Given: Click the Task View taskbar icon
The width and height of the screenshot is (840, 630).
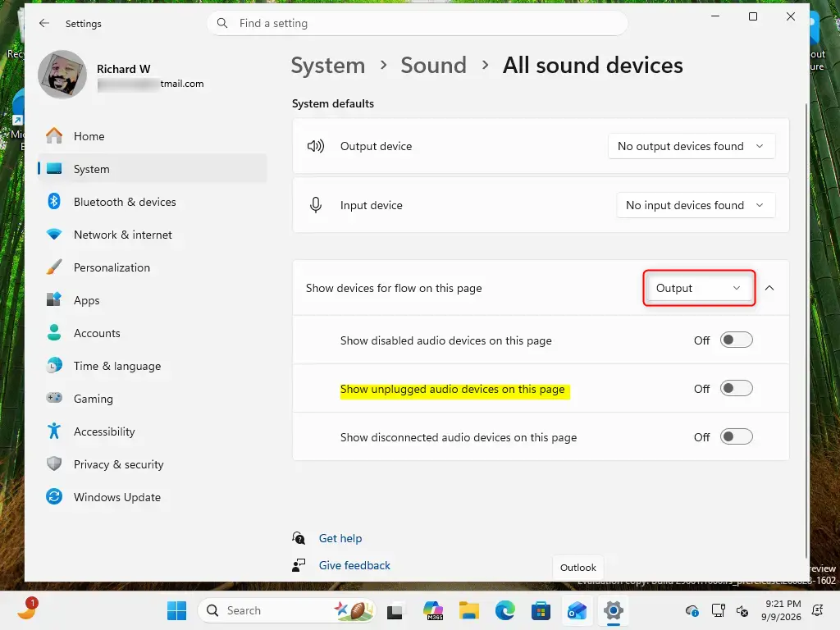Looking at the screenshot, I should (x=395, y=610).
